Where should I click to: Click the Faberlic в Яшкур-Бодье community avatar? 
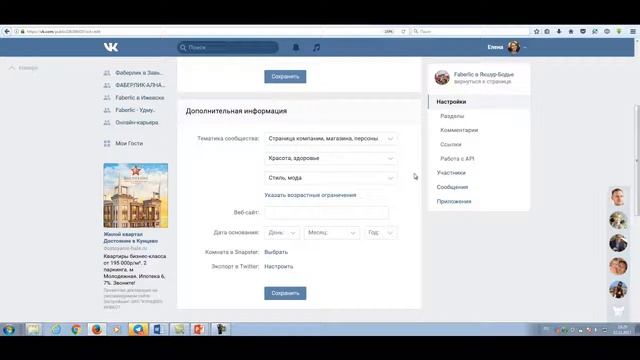[x=442, y=78]
